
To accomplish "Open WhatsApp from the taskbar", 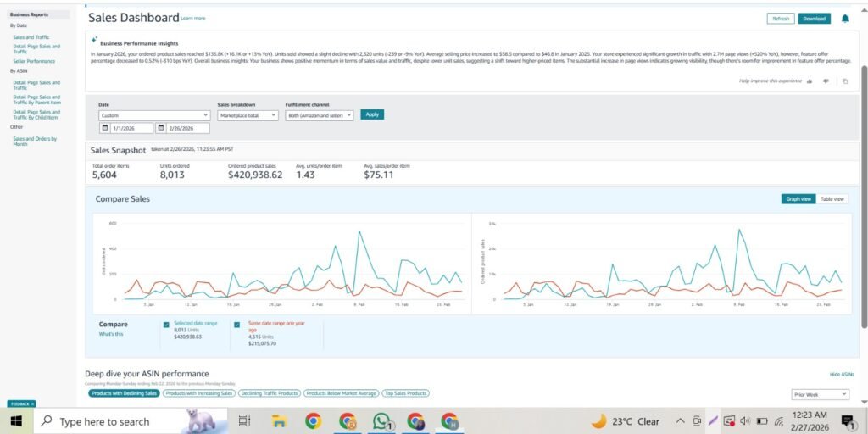I will tap(381, 421).
